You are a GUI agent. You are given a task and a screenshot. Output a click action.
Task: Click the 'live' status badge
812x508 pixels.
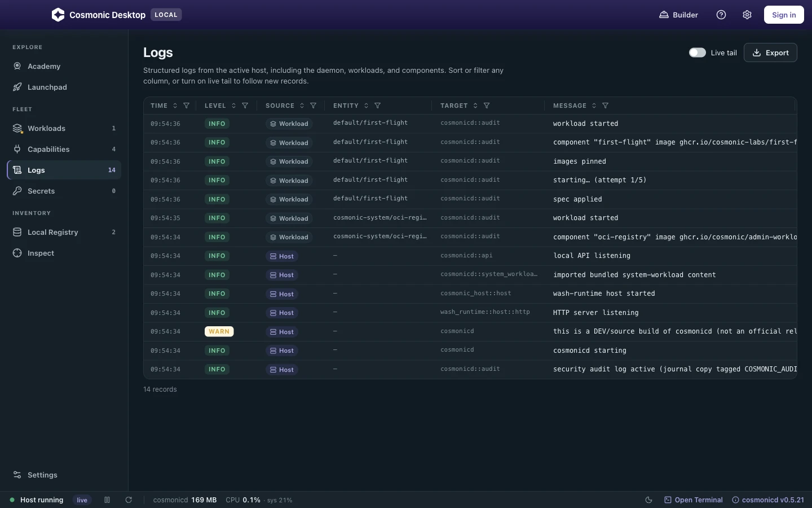[x=82, y=500]
